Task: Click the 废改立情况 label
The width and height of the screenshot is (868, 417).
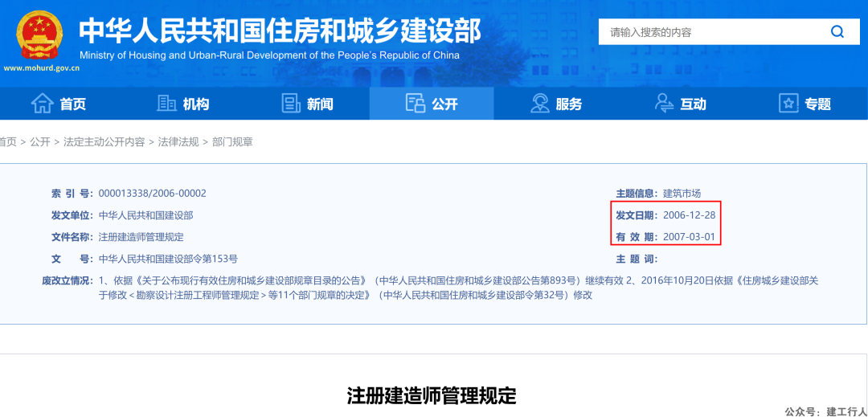Action: click(x=68, y=280)
